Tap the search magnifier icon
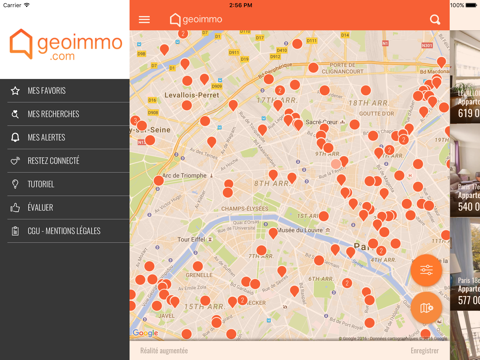This screenshot has width=480, height=360. pos(435,20)
